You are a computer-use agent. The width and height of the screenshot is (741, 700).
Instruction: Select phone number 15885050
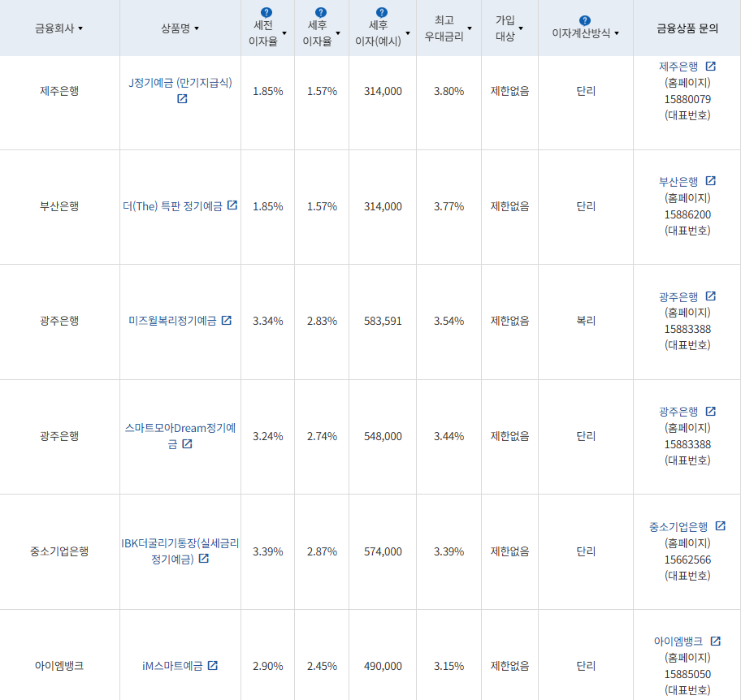coord(687,674)
